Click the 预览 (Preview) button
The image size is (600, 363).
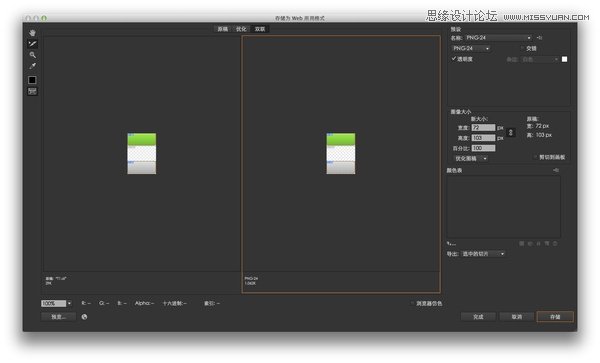(x=59, y=317)
